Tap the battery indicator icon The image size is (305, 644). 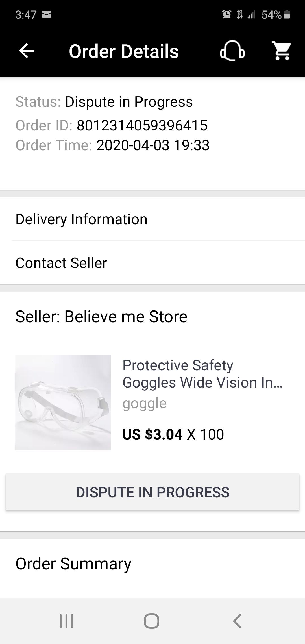click(x=287, y=14)
